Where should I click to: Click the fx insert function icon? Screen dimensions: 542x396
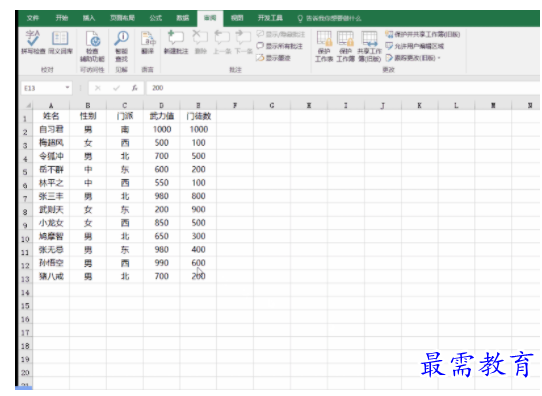coord(134,88)
